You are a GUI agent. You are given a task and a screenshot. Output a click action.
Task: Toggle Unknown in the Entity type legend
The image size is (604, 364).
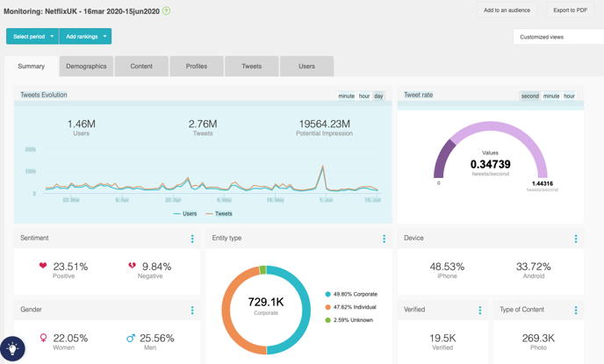click(x=349, y=320)
